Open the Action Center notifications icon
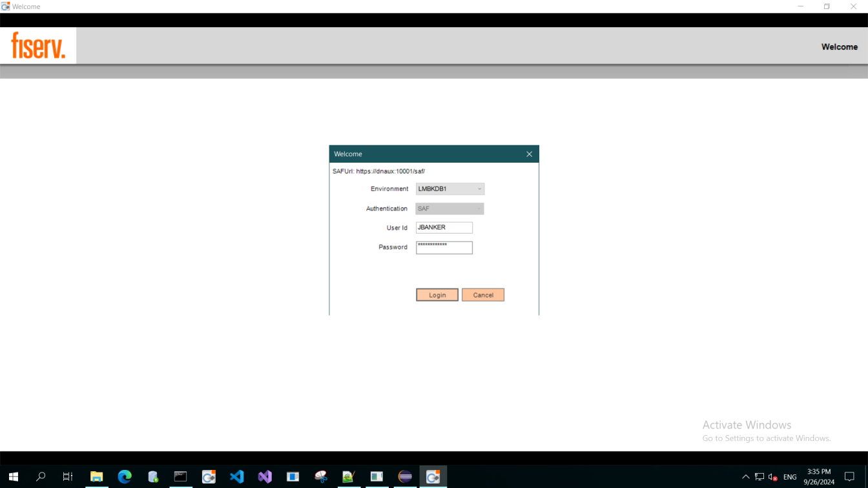 pos(850,477)
